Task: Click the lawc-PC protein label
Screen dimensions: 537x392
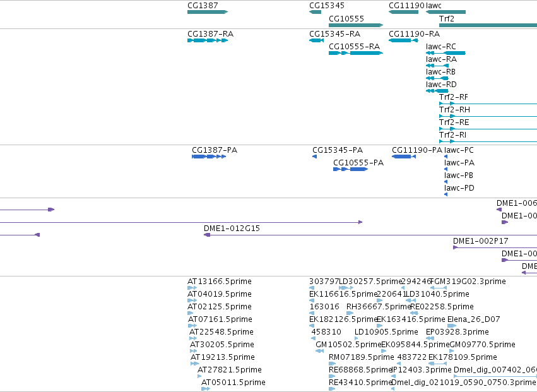Action: coord(459,150)
